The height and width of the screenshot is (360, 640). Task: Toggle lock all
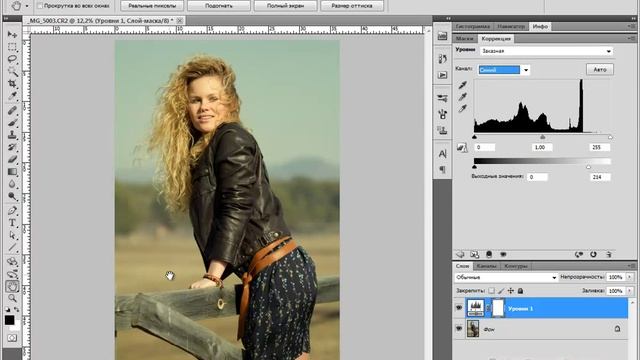[520, 291]
